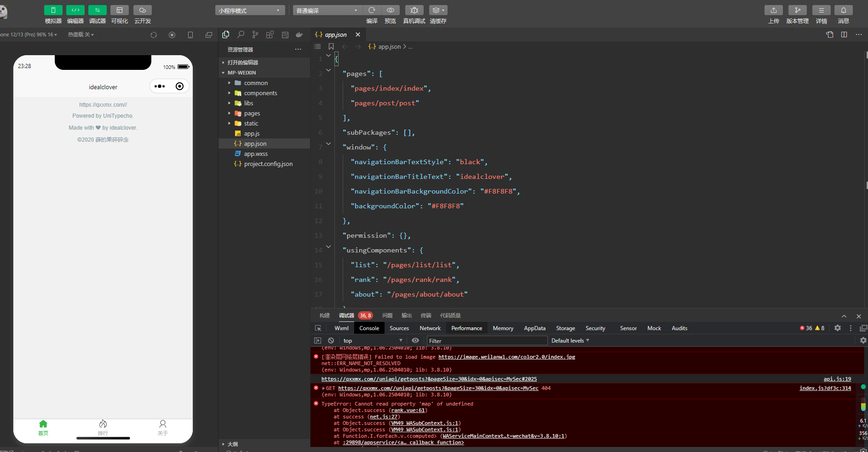Split the editor view
Image resolution: width=868 pixels, height=452 pixels.
pyautogui.click(x=844, y=34)
